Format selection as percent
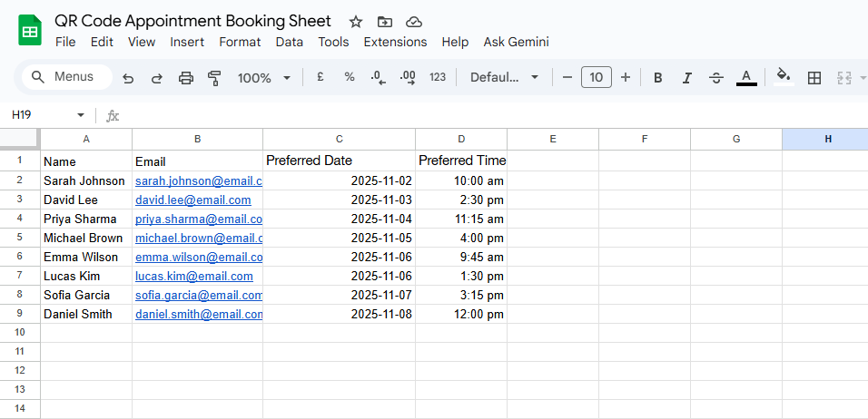 click(x=350, y=77)
